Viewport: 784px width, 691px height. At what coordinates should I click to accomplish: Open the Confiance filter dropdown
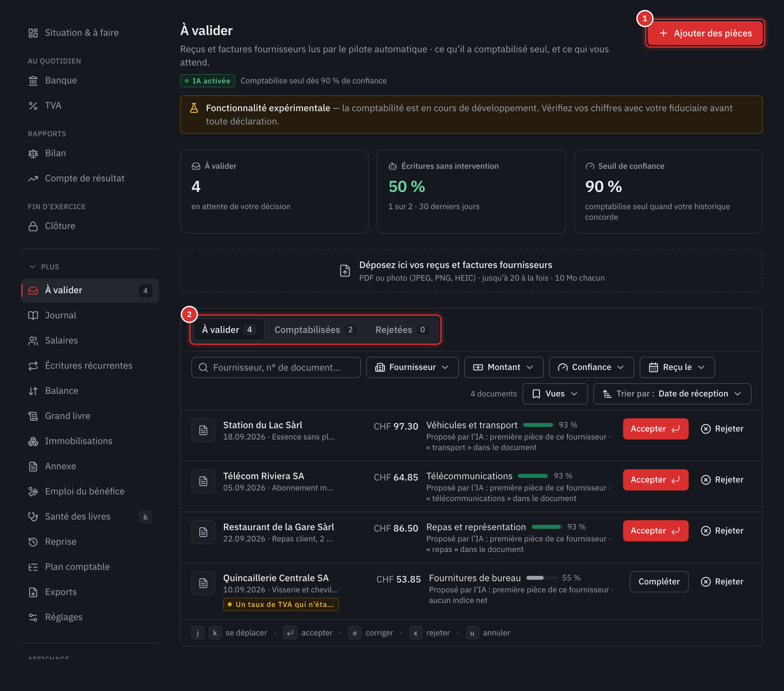(x=591, y=367)
